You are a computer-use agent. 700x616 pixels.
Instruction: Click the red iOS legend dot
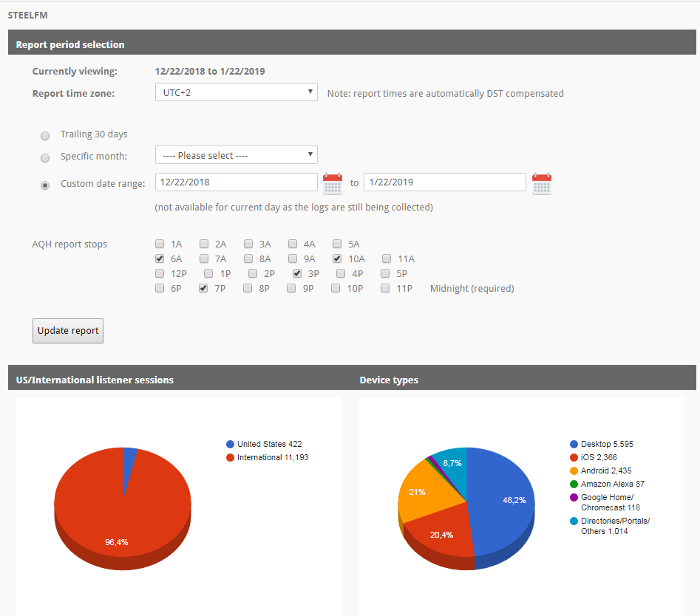tap(574, 457)
